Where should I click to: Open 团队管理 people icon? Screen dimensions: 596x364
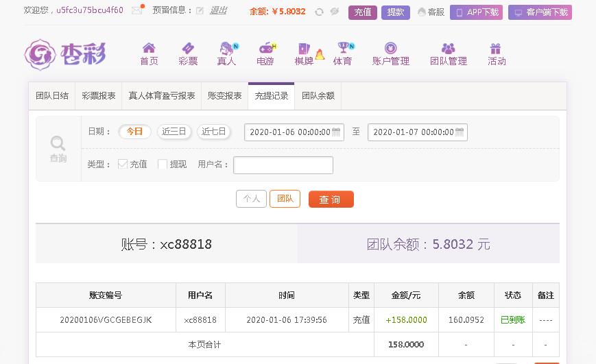[x=448, y=48]
